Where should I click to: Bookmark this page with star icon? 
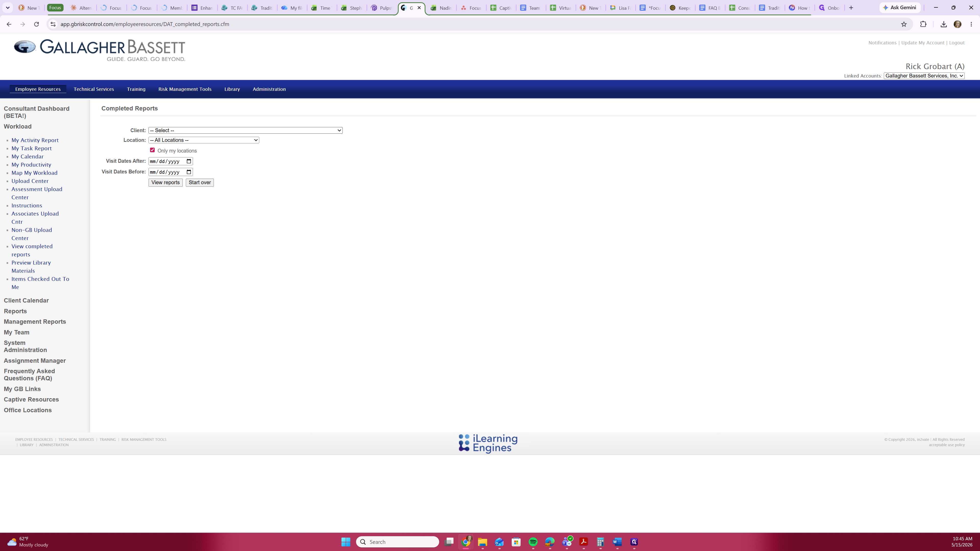904,24
